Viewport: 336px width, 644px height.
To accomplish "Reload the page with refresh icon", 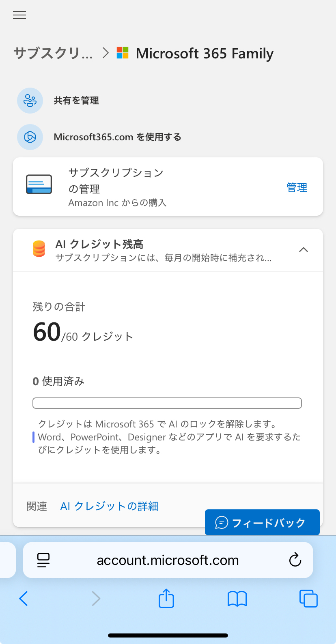I will 295,560.
